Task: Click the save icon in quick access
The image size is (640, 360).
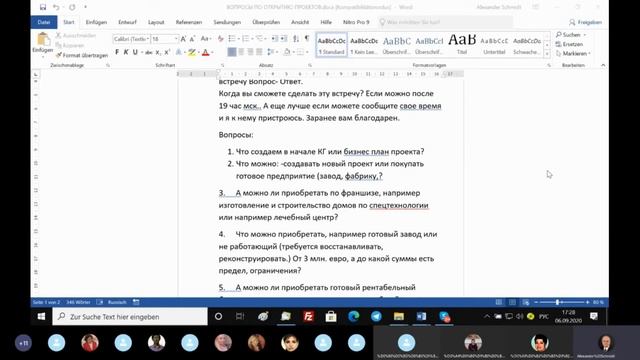Action: [x=43, y=7]
